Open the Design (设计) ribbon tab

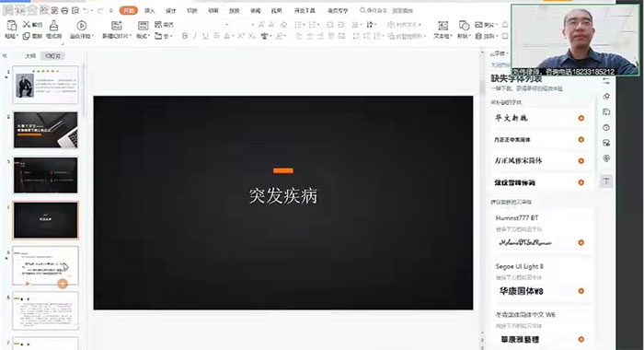click(x=171, y=11)
